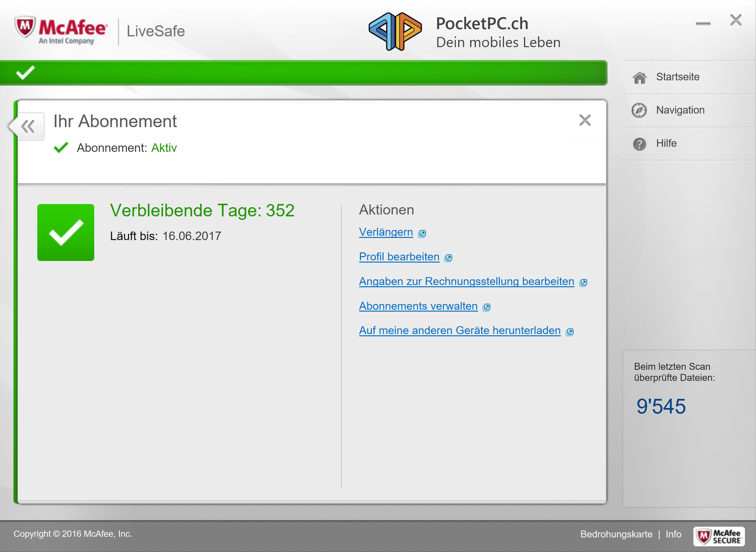The width and height of the screenshot is (756, 552).
Task: Click the question mark Hilfe icon
Action: click(x=639, y=144)
